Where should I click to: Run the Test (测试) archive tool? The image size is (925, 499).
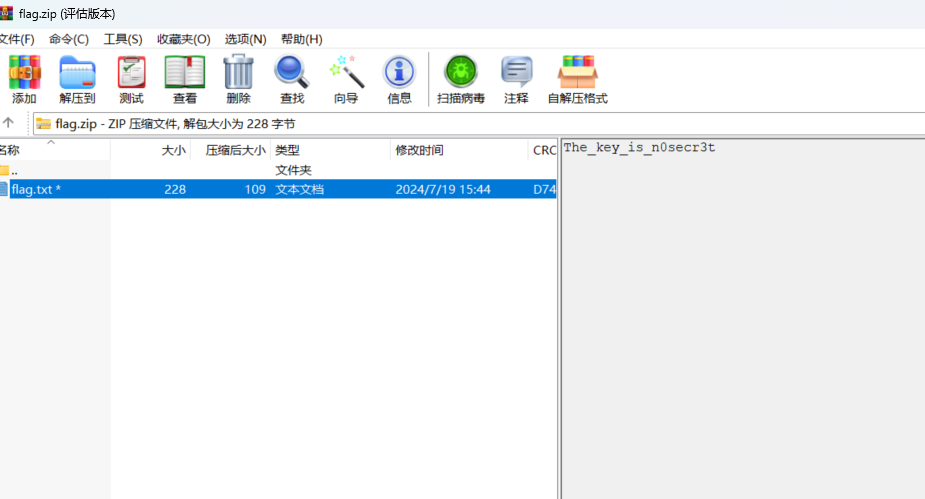point(131,79)
